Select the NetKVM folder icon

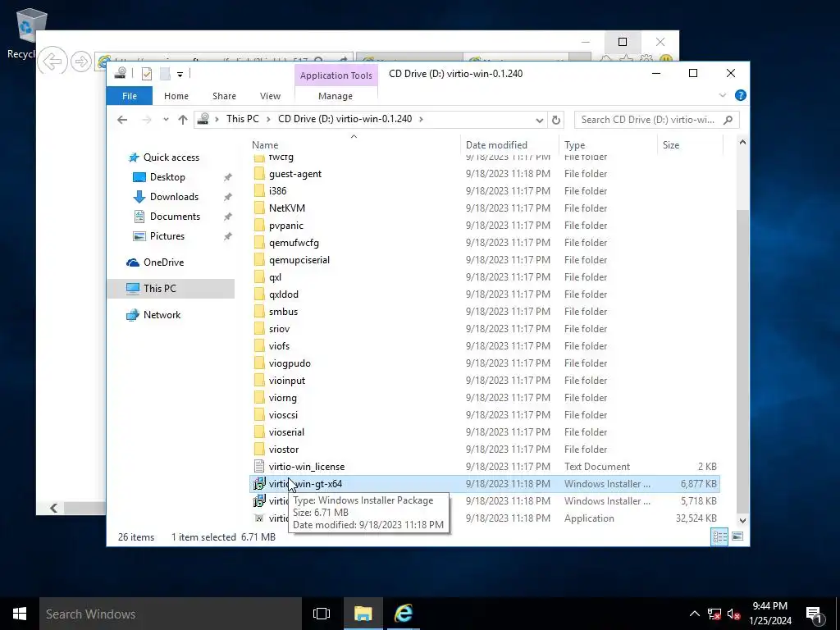(x=259, y=208)
